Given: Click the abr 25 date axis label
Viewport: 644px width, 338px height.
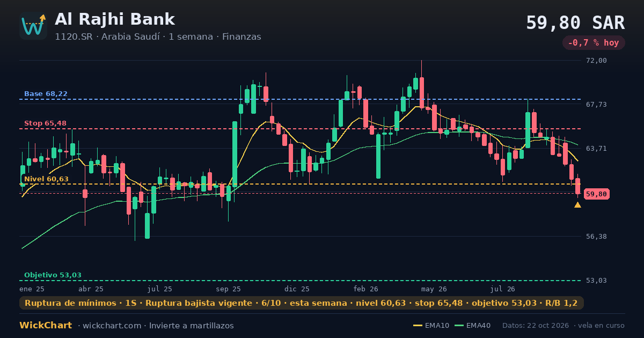Looking at the screenshot, I should click(91, 289).
